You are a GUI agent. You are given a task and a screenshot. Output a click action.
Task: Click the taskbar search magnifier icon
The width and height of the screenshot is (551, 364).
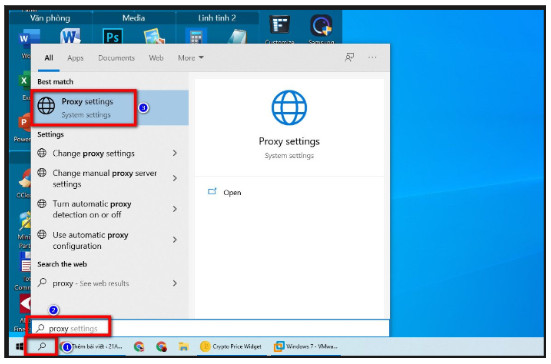point(42,347)
